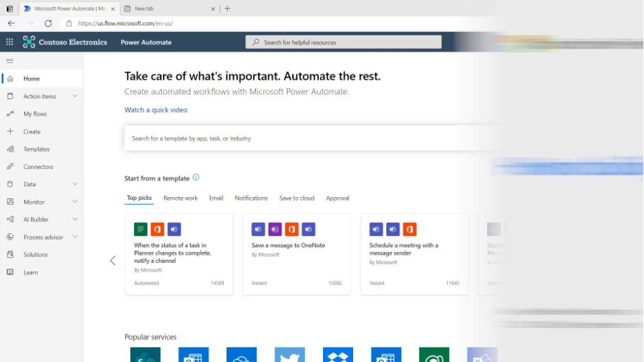Click the Templates icon in sidebar

pyautogui.click(x=10, y=149)
